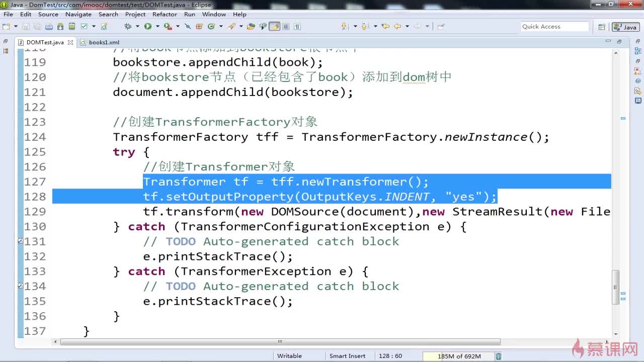Open the Declaration view icon in right trim
644x362 pixels.
(x=638, y=90)
